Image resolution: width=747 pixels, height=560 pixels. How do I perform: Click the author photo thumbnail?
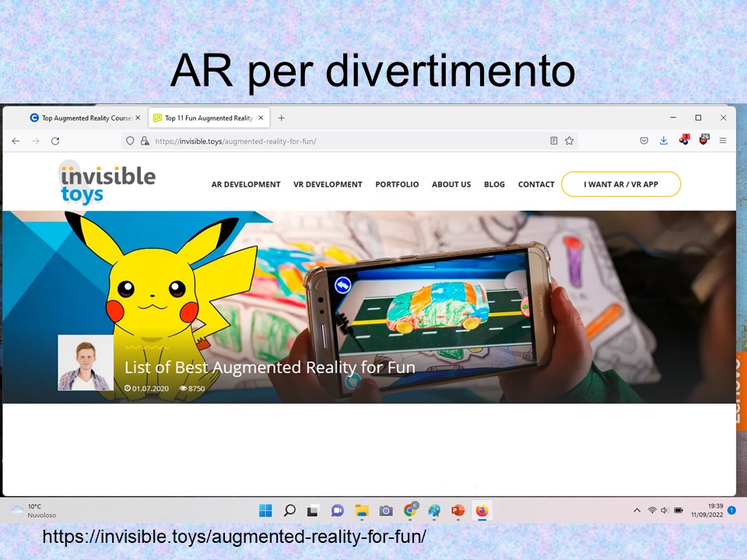(x=86, y=362)
